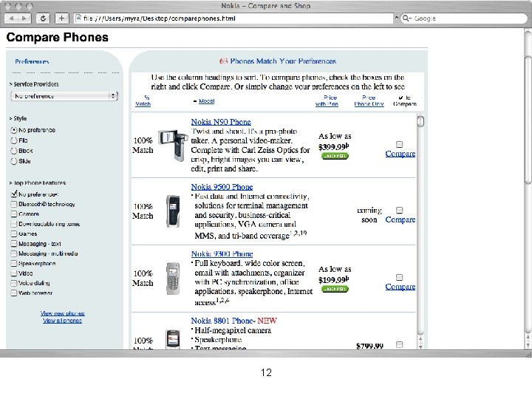Tick the compare checkbox for Nokia 9300
The width and height of the screenshot is (532, 399).
[x=400, y=278]
